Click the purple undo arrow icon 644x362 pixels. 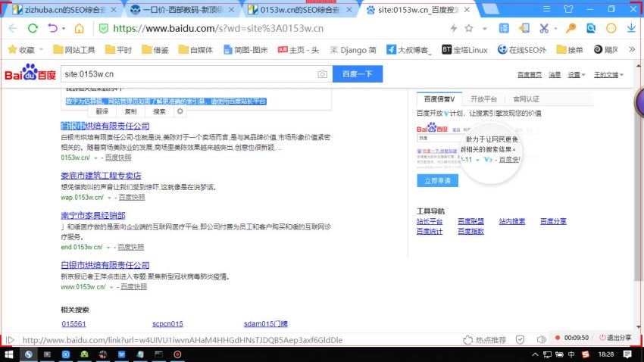[53, 28]
